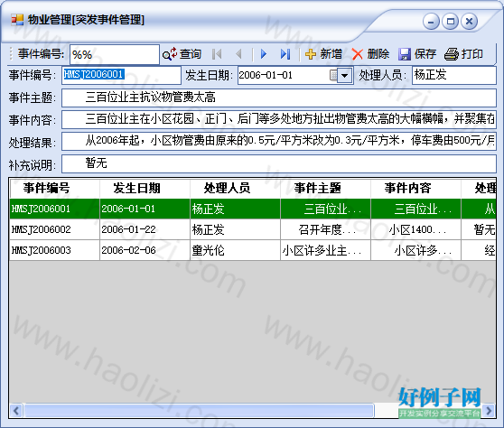Screen dimensions: 504x428
Task: Click 新增 to add event
Action: [x=323, y=54]
